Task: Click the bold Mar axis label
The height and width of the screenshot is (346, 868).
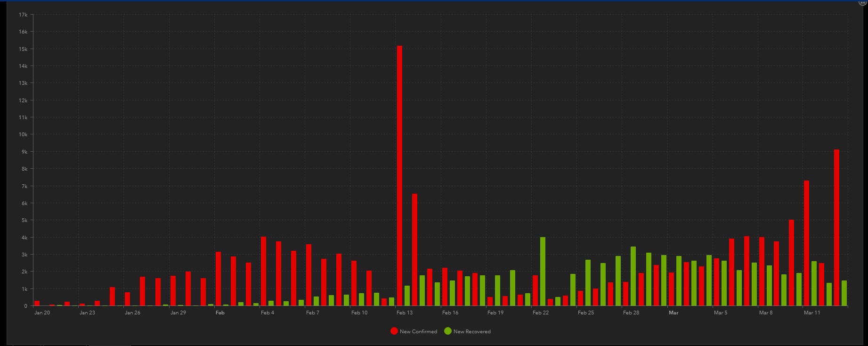Action: [x=673, y=313]
